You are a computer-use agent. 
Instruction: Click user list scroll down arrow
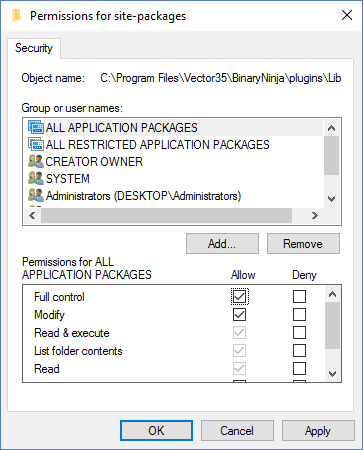pyautogui.click(x=331, y=199)
